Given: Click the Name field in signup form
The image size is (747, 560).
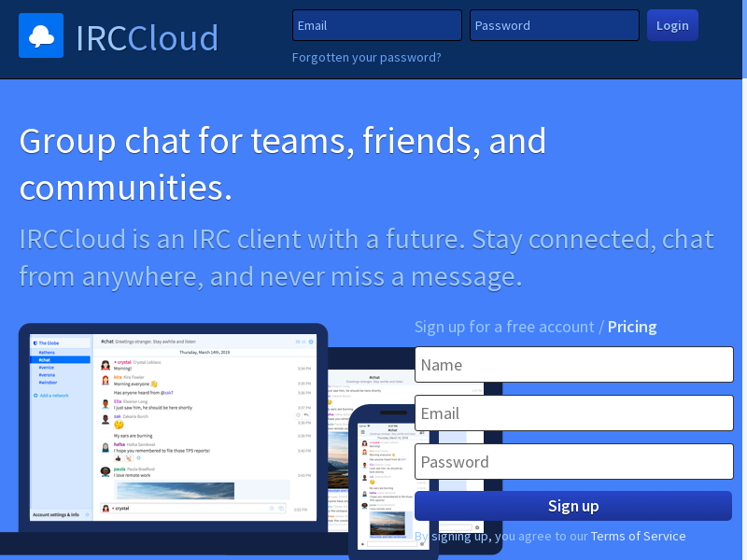Looking at the screenshot, I should [573, 365].
